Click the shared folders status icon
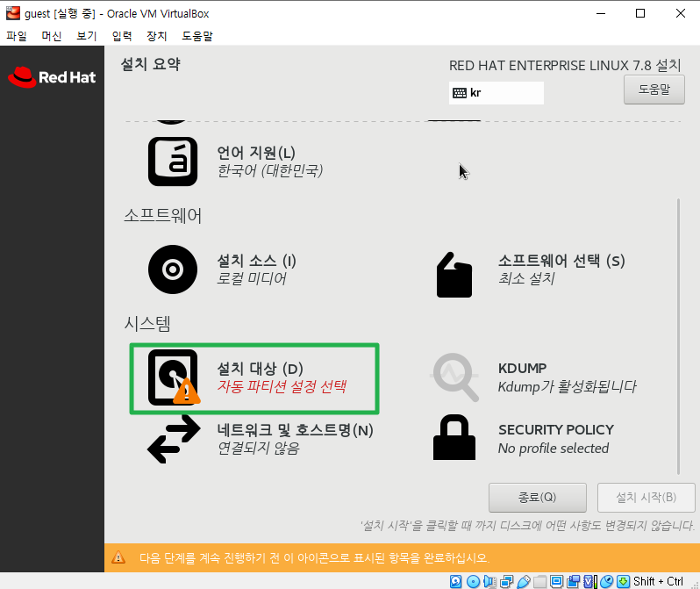This screenshot has width=700, height=589. pos(539,581)
